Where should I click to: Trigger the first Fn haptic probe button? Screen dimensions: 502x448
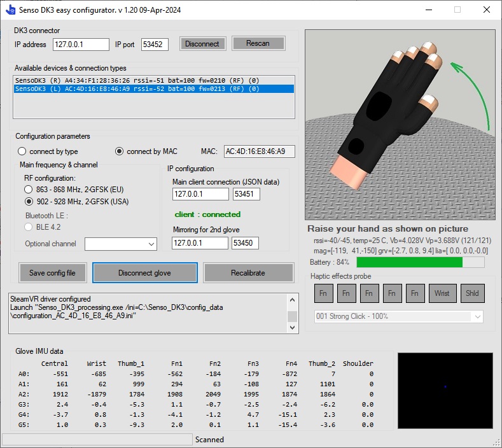(x=323, y=293)
